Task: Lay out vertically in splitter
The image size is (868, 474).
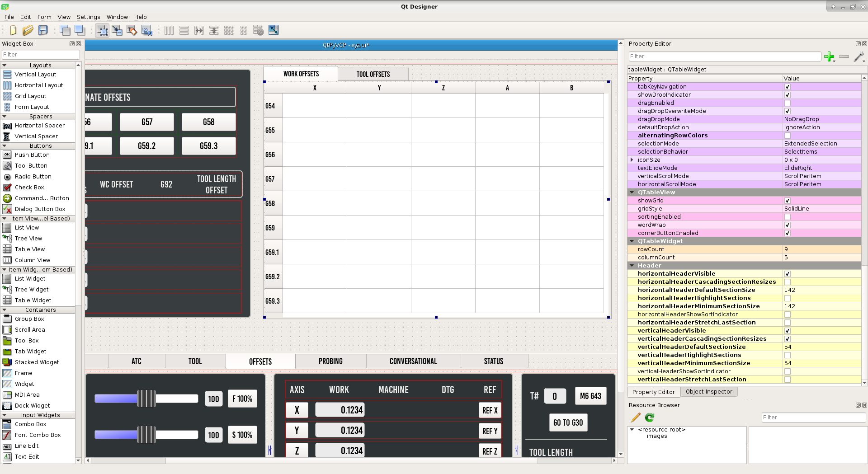Action: click(x=214, y=30)
